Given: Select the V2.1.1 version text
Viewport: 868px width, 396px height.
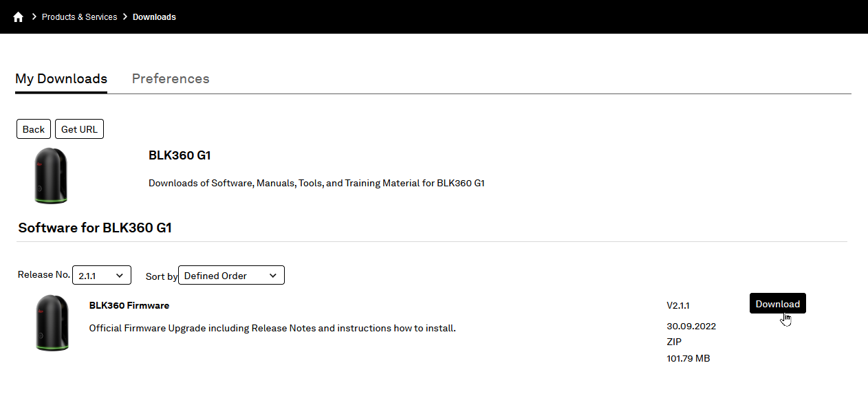Looking at the screenshot, I should [x=678, y=305].
